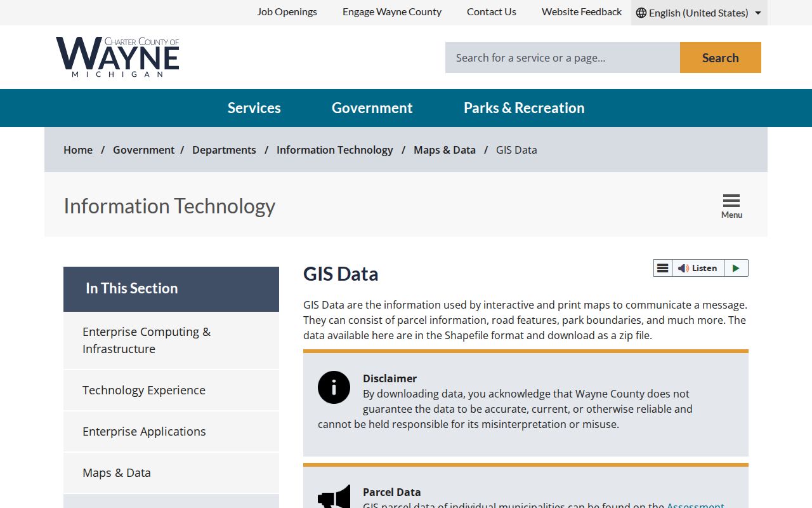Click the GIS Data breadcrumb text
Viewport: 812px width, 508px height.
[516, 150]
